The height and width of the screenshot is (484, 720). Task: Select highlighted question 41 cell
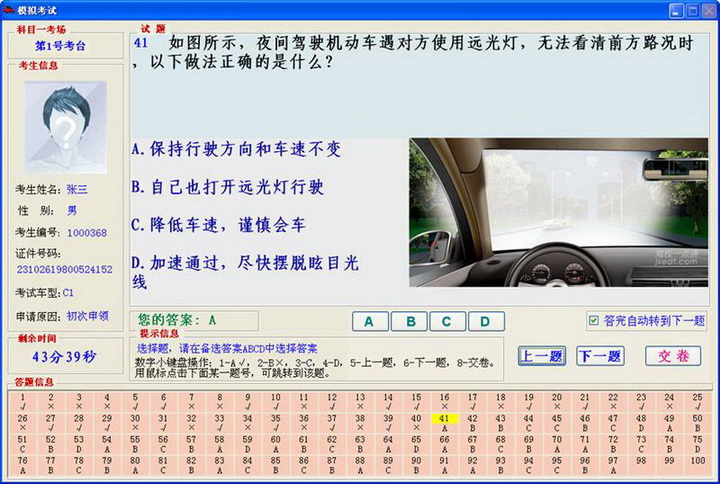[x=444, y=423]
